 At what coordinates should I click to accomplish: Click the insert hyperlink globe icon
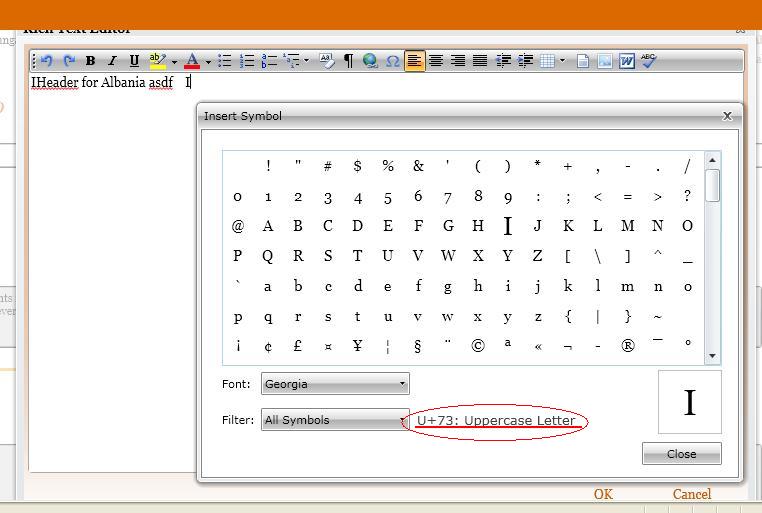[x=370, y=61]
